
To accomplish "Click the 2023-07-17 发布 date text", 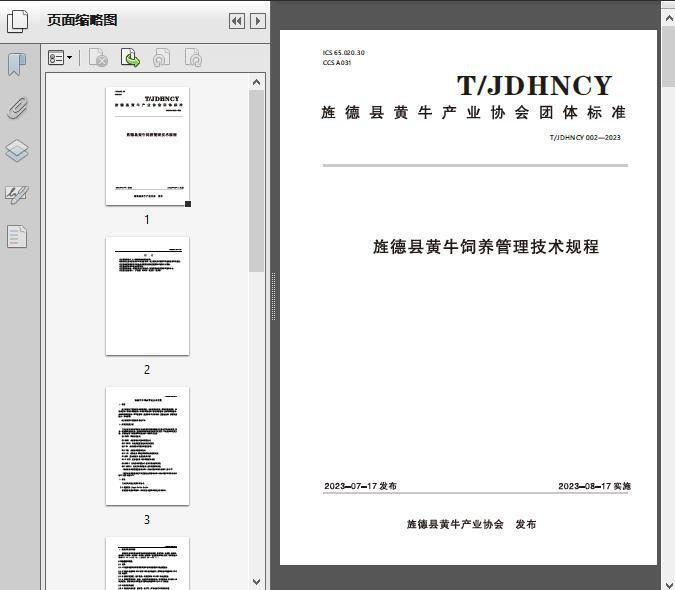I will point(360,486).
